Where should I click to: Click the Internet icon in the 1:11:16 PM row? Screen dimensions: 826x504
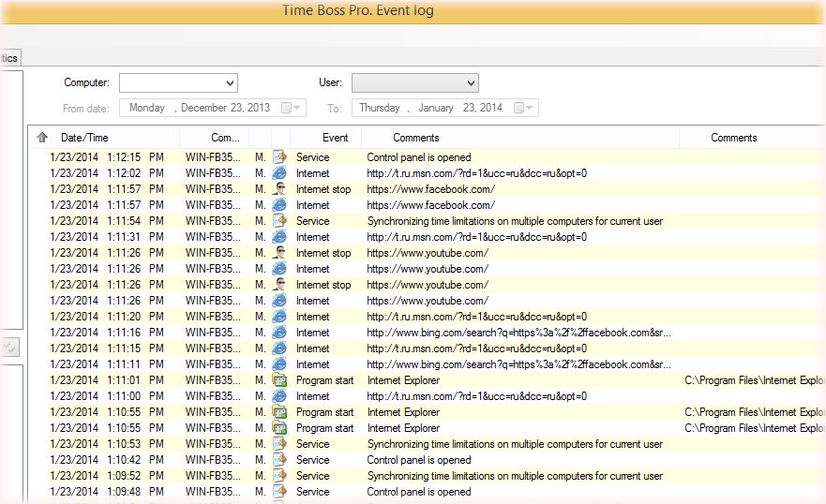point(279,332)
